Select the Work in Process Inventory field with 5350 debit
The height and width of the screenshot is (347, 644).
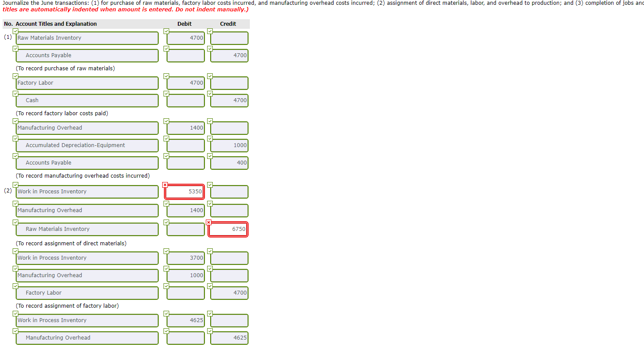click(87, 192)
